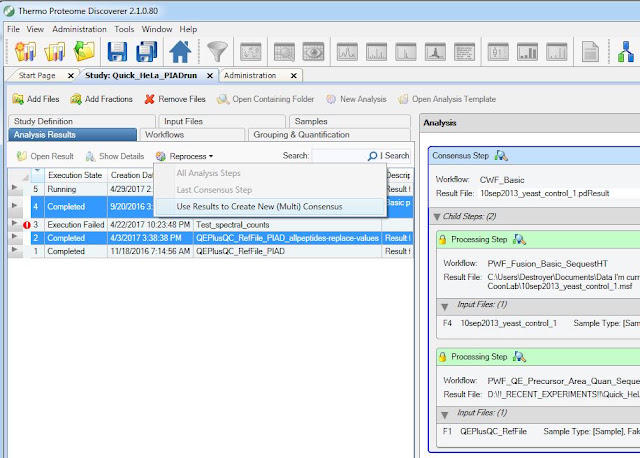The image size is (640, 458).
Task: Click the magnifier search view toolbar icon
Action: pyautogui.click(x=284, y=52)
